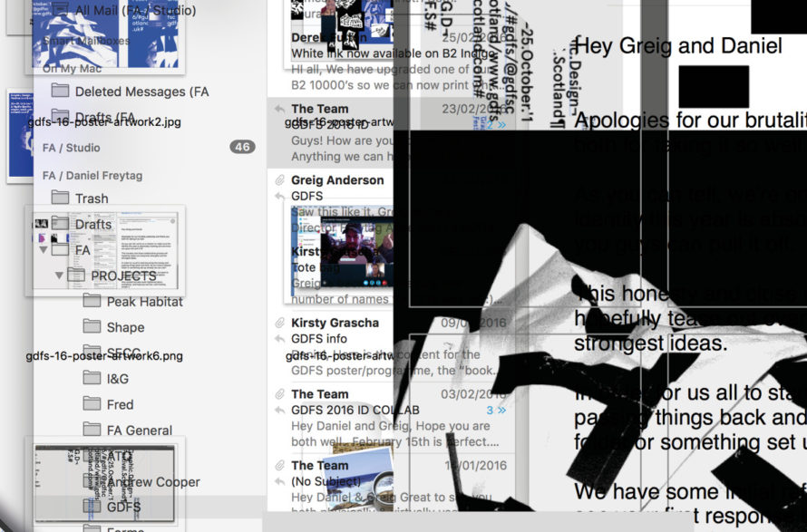
Task: Open the Trash mailbox
Action: click(92, 198)
